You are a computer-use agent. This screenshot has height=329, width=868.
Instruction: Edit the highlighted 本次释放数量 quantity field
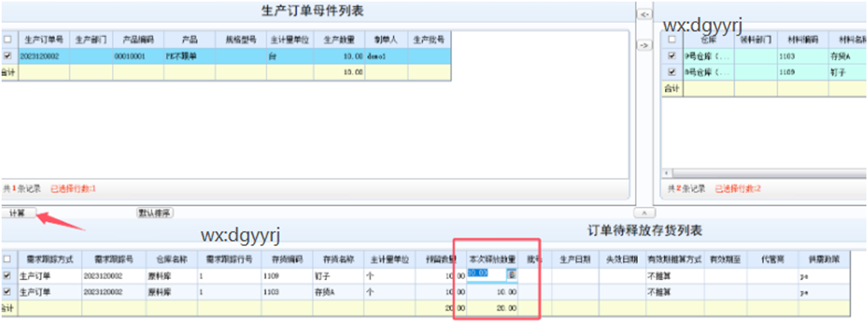pos(481,274)
